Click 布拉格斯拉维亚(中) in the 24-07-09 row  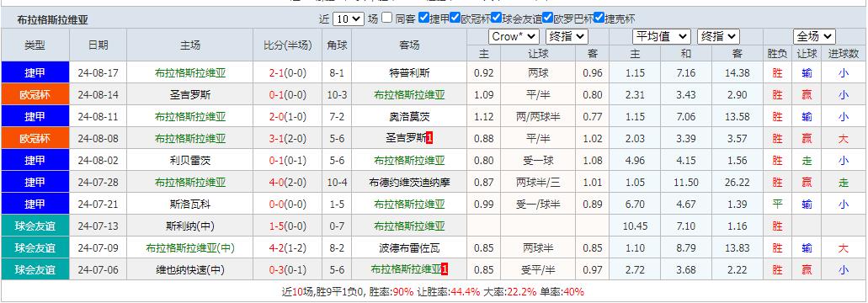[190, 247]
